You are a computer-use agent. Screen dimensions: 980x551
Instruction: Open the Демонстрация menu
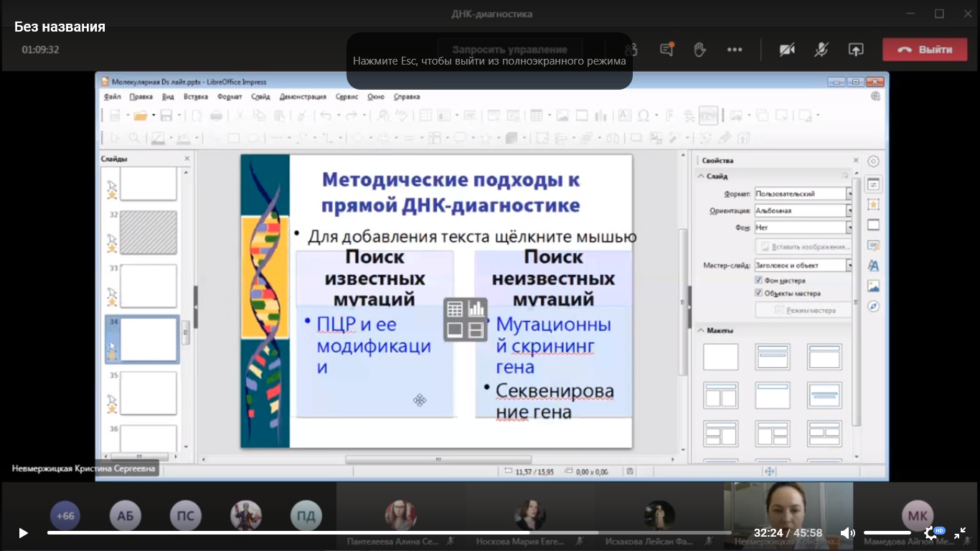[303, 96]
